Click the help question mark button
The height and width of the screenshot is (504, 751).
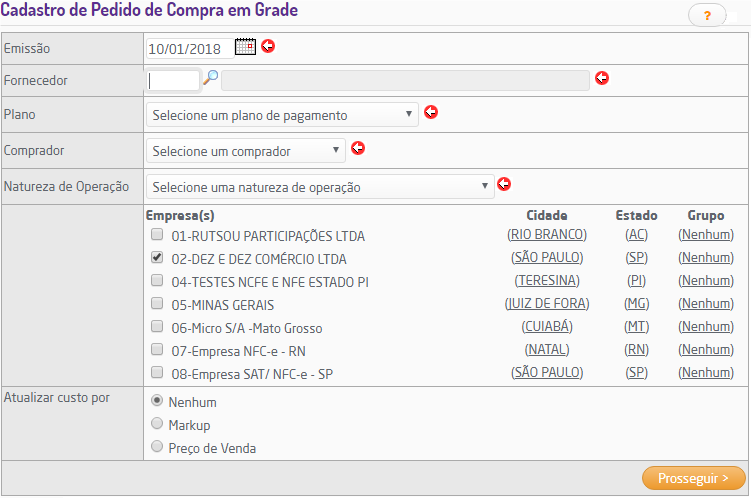707,15
